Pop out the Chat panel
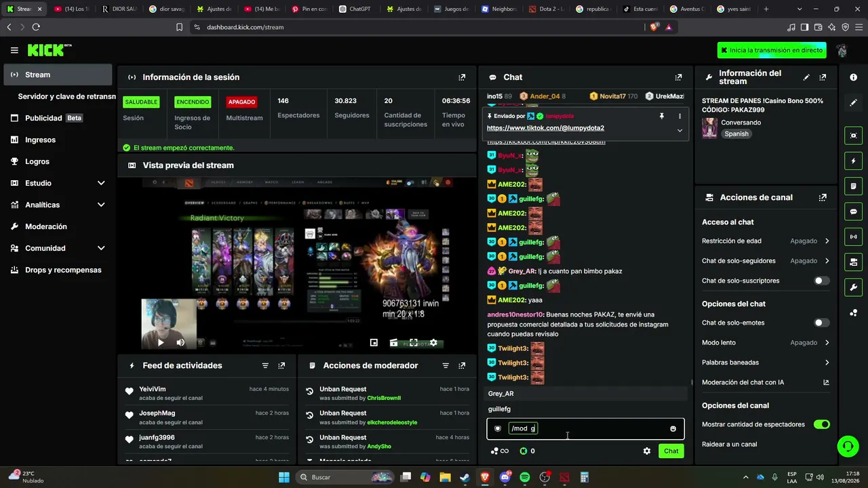 click(x=678, y=77)
